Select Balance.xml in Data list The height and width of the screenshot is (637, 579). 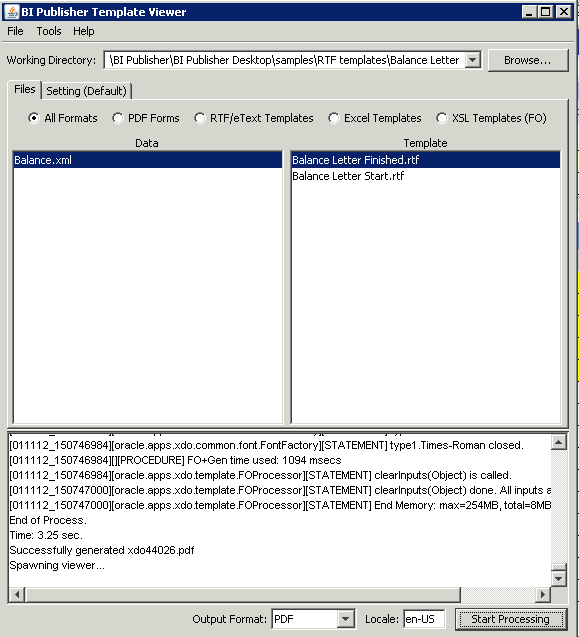point(147,160)
